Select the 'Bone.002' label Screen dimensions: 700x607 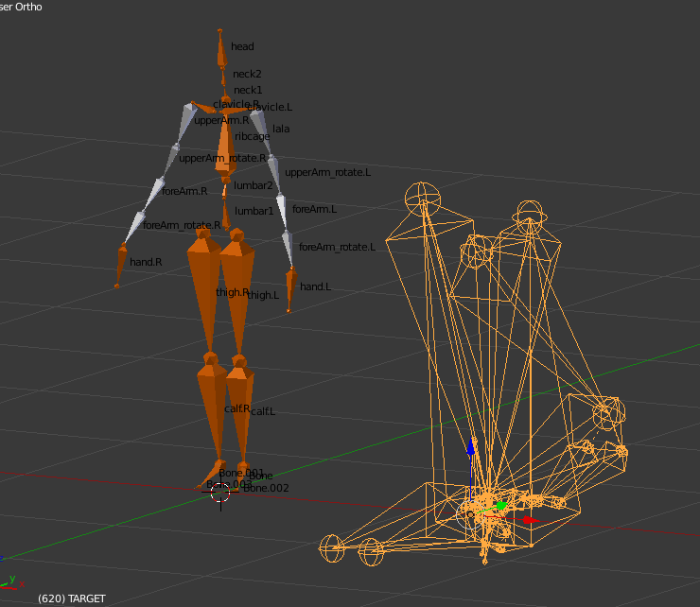click(266, 488)
